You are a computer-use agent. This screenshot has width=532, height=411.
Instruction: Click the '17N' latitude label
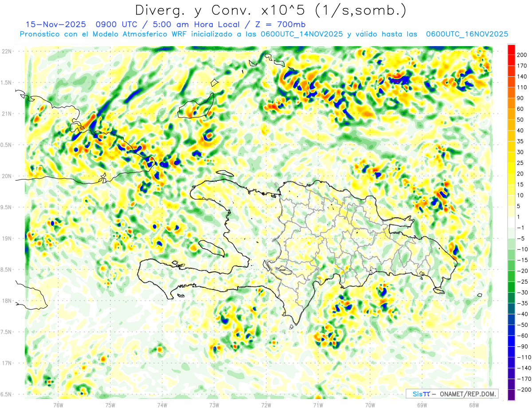tap(7, 363)
